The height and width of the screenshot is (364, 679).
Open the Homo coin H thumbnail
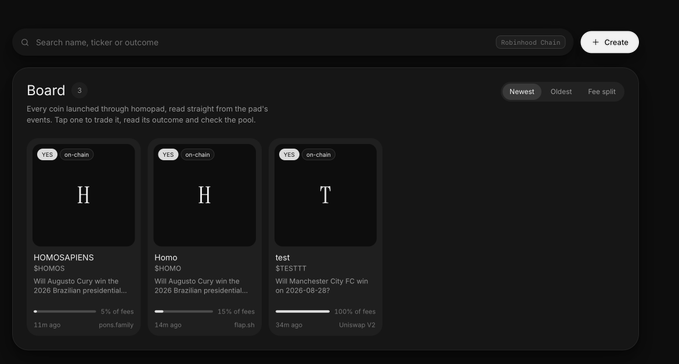pyautogui.click(x=204, y=195)
